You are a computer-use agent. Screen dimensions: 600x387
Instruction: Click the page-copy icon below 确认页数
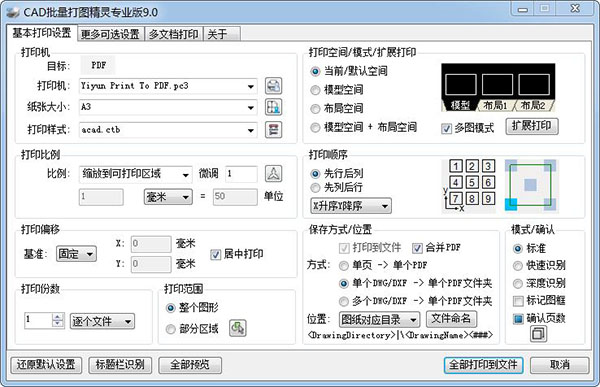(x=538, y=334)
